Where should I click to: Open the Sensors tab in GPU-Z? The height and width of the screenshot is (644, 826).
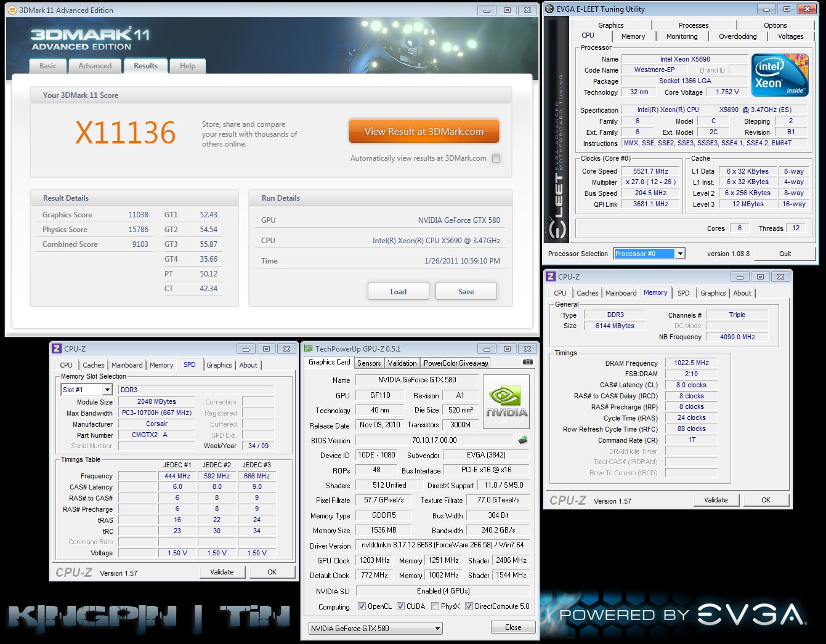pos(369,363)
